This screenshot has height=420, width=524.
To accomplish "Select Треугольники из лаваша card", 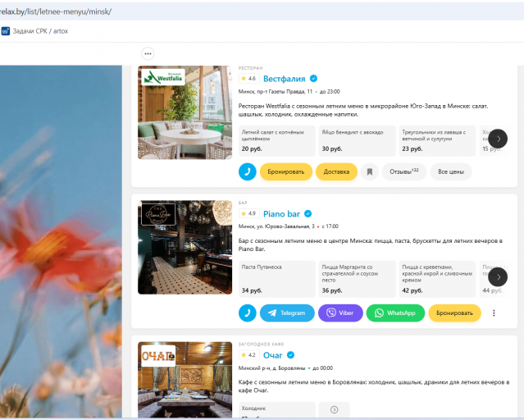I will tap(437, 141).
